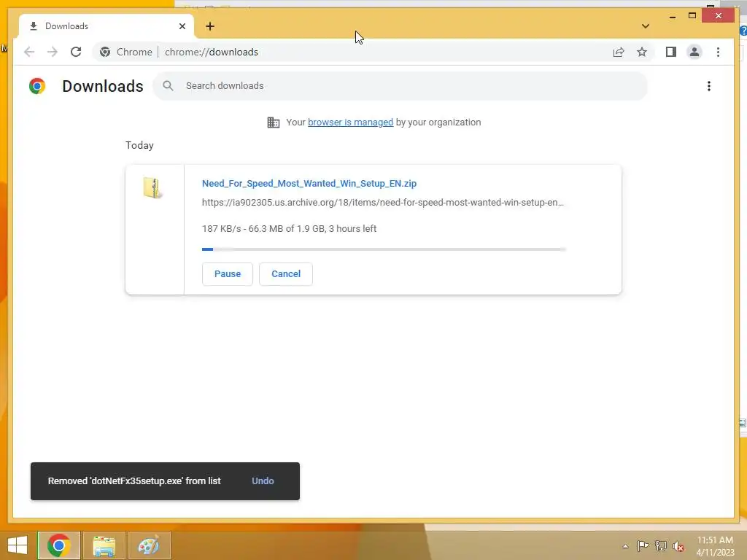Image resolution: width=747 pixels, height=560 pixels.
Task: Click the forward navigation arrow
Action: [x=52, y=52]
